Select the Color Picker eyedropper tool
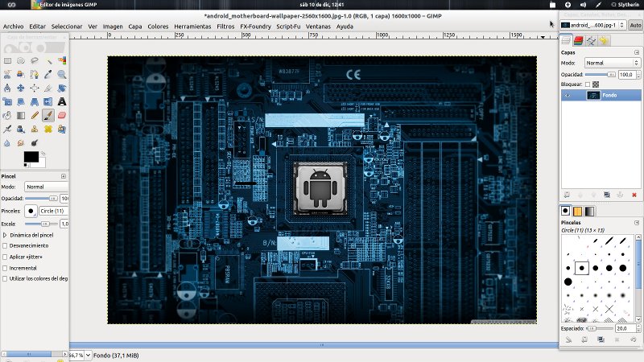Image resolution: width=644 pixels, height=362 pixels. pyautogui.click(x=48, y=74)
